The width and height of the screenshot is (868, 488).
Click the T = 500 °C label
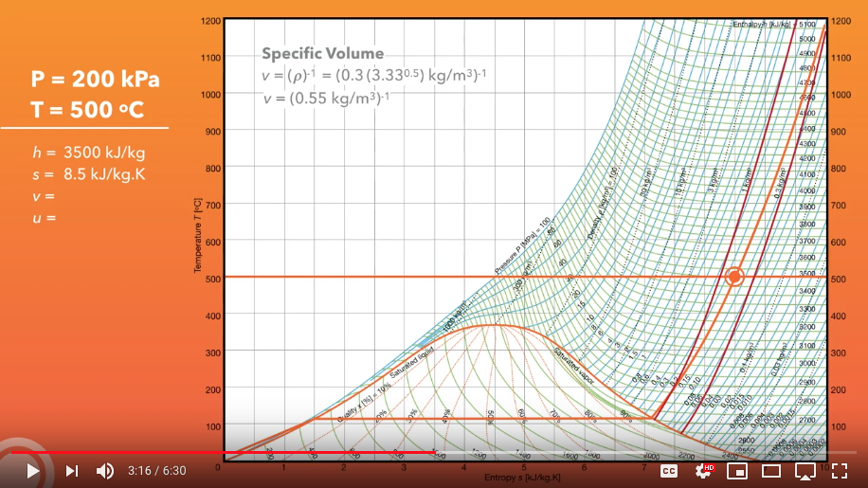click(87, 110)
